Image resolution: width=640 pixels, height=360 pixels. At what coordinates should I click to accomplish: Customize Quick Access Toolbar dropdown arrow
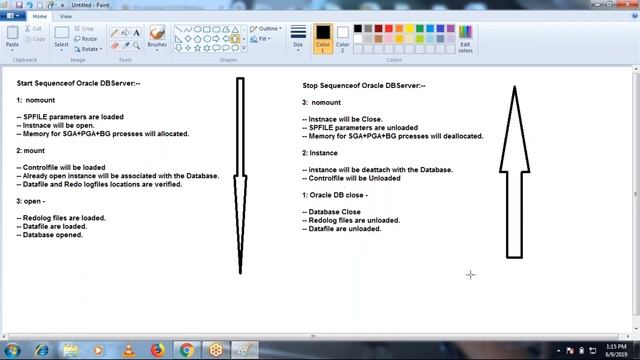(62, 5)
